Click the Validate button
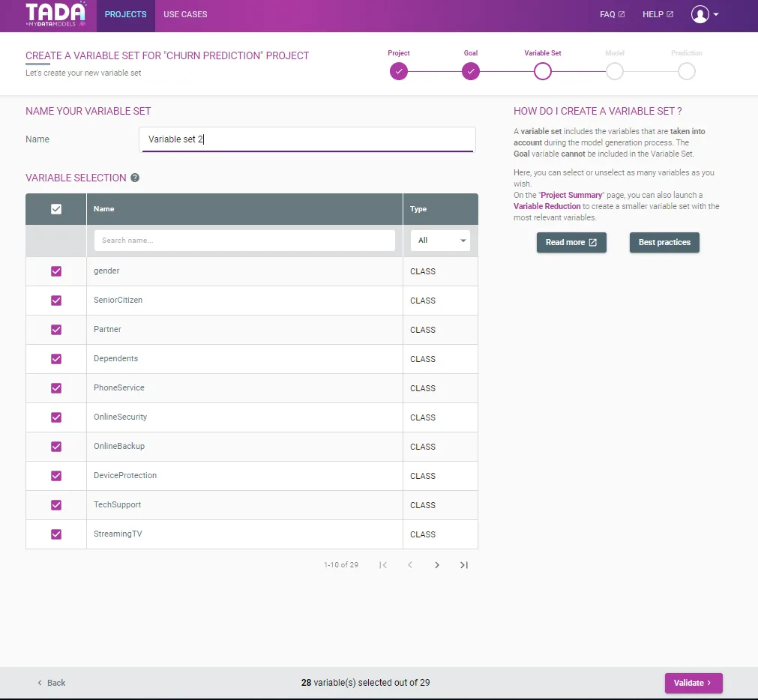This screenshot has width=758, height=700. [694, 683]
